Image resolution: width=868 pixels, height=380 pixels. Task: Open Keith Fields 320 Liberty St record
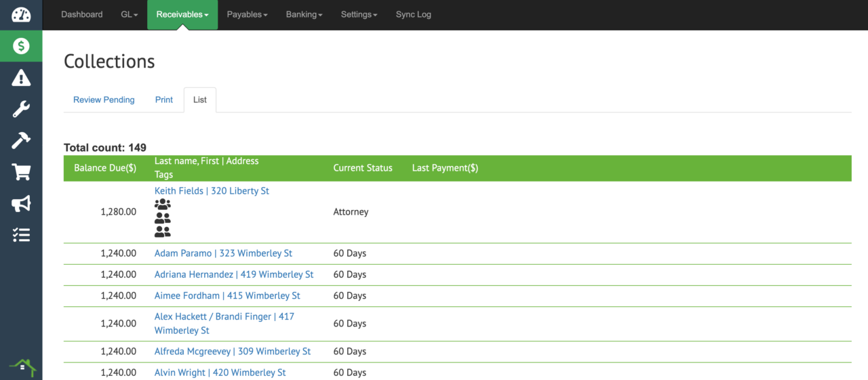[212, 191]
